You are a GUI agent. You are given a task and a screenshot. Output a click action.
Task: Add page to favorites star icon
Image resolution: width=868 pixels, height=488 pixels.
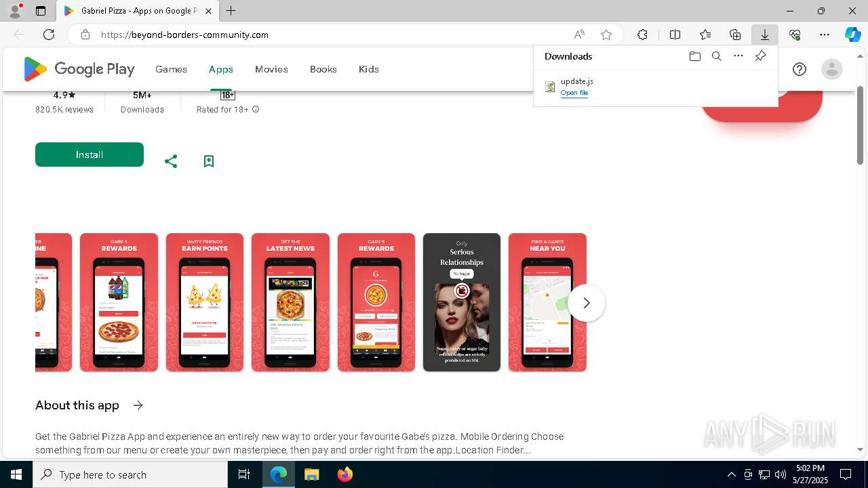[x=606, y=35]
